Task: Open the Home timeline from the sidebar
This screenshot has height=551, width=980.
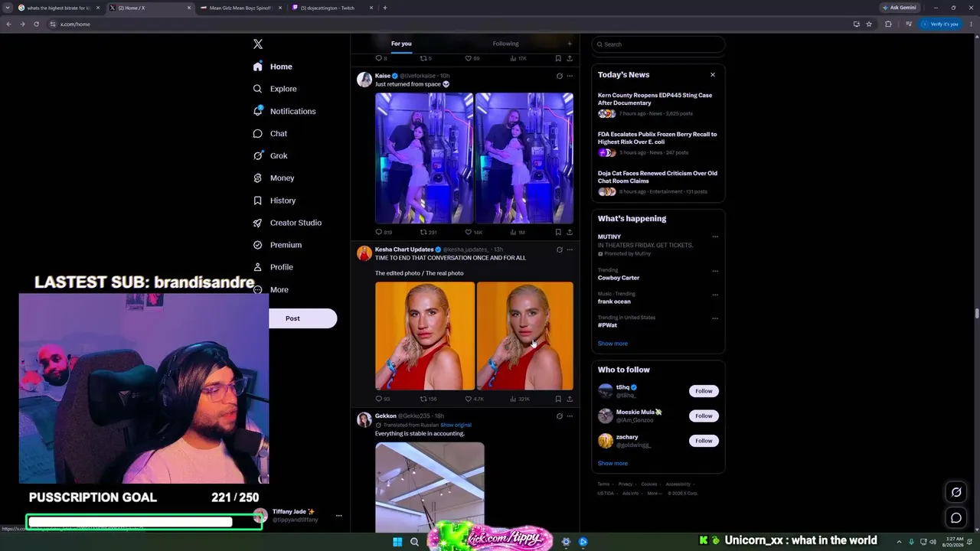Action: point(273,67)
